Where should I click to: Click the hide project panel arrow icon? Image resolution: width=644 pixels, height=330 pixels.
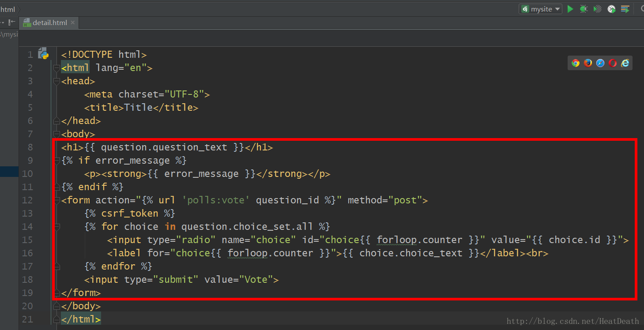click(x=12, y=22)
